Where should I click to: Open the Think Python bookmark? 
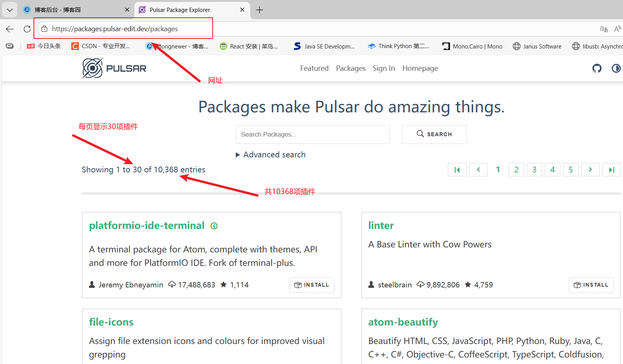pos(399,46)
